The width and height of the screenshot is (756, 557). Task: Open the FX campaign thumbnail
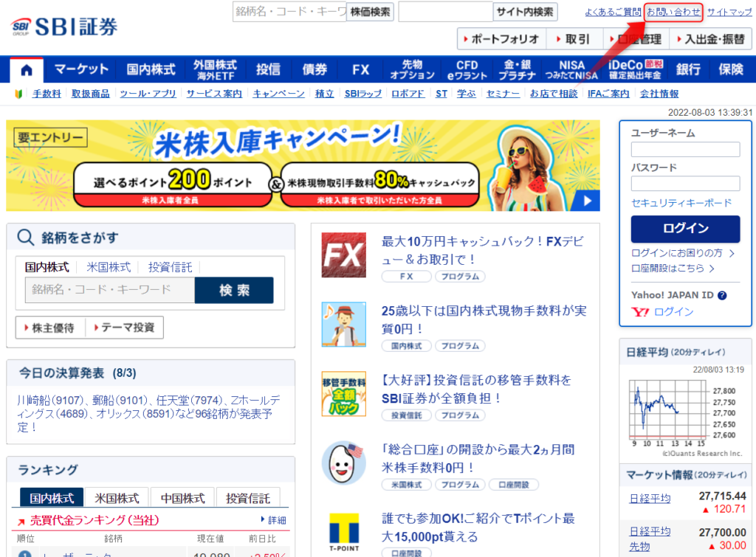pyautogui.click(x=344, y=255)
